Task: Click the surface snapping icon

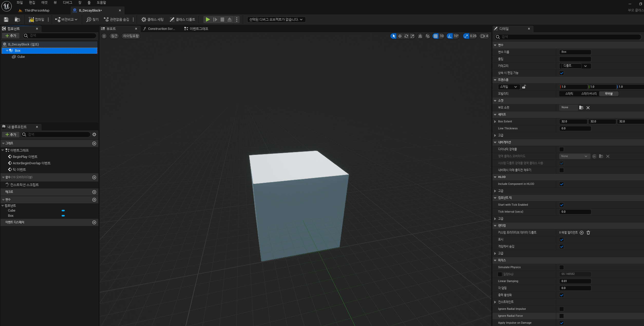Action: point(428,36)
